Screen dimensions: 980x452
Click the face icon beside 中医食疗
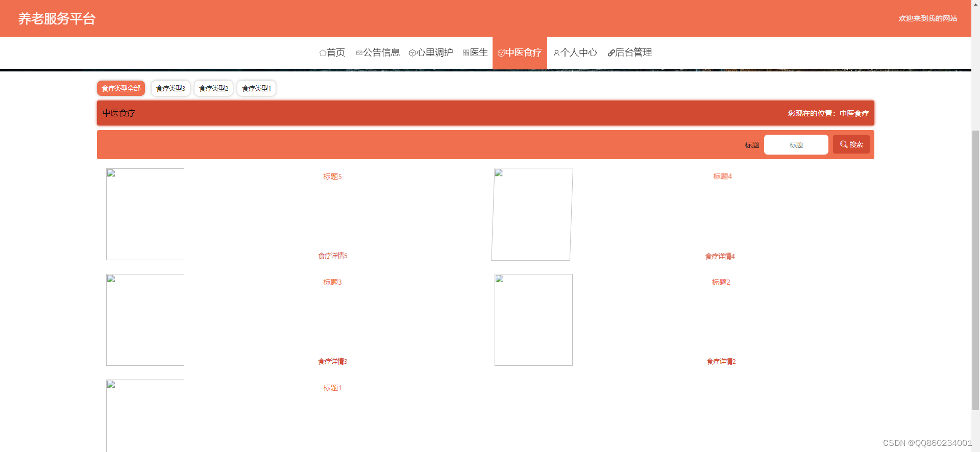501,53
